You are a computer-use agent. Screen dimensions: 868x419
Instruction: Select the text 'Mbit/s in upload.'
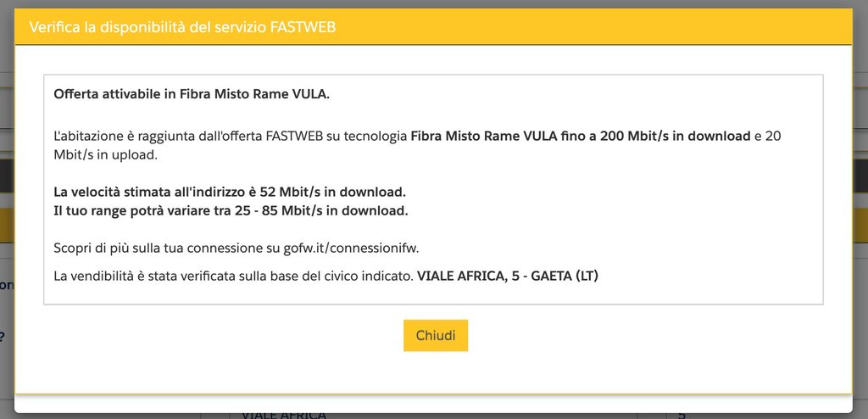click(x=106, y=155)
